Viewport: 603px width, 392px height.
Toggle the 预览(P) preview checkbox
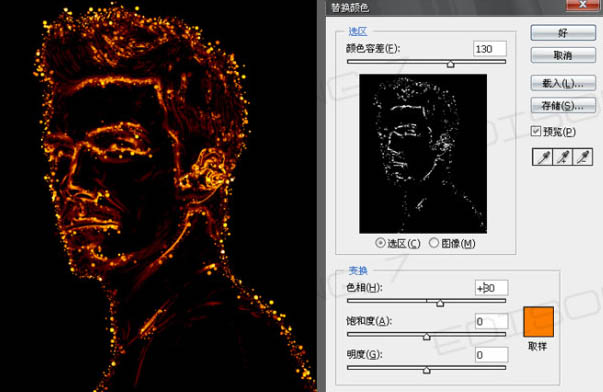coord(536,131)
